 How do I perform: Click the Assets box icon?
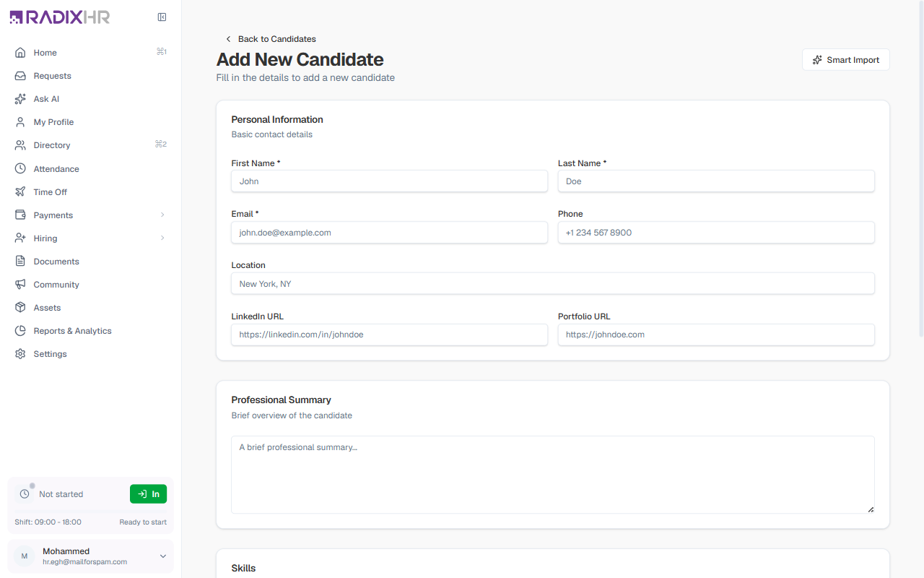coord(20,308)
